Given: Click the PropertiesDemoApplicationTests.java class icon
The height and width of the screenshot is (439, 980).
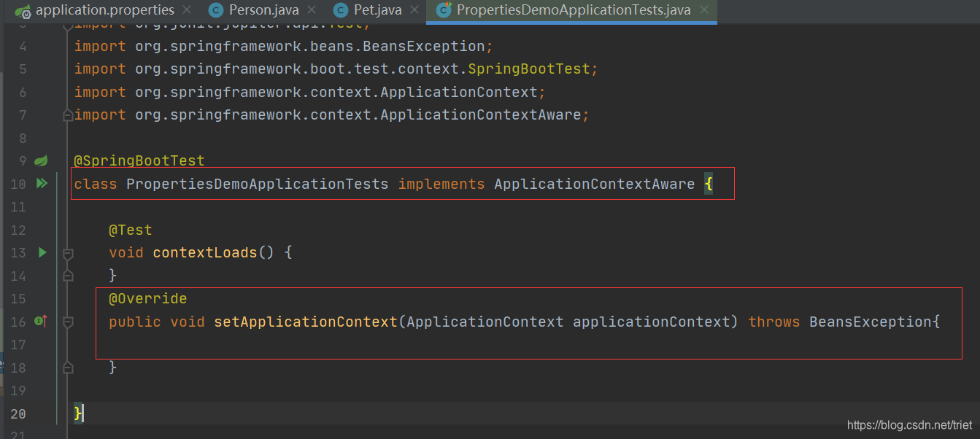Looking at the screenshot, I should click(x=443, y=10).
